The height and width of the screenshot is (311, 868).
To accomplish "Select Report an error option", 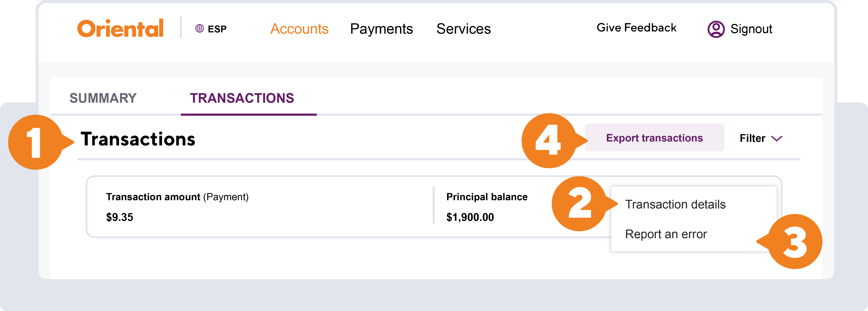I will [665, 234].
